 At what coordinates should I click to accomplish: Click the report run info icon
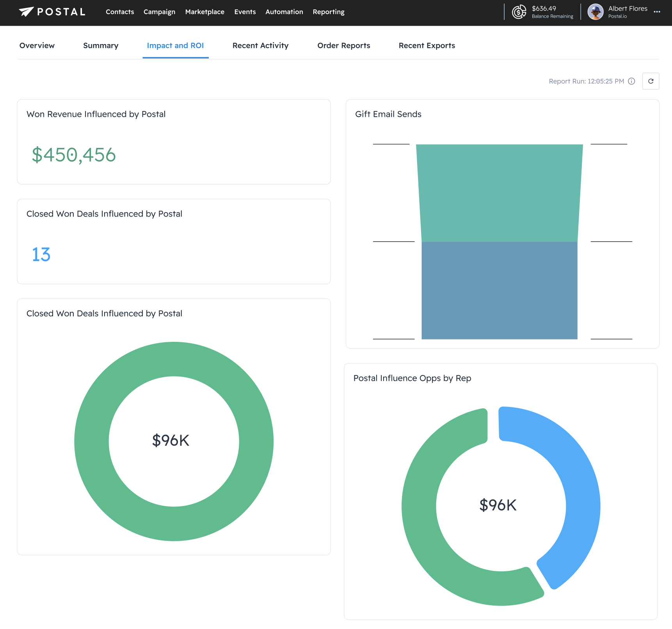point(631,81)
